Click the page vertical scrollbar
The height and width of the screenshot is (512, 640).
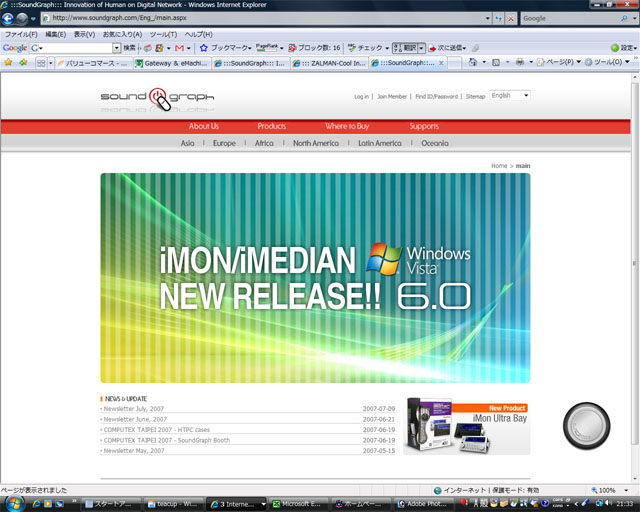coord(635,263)
